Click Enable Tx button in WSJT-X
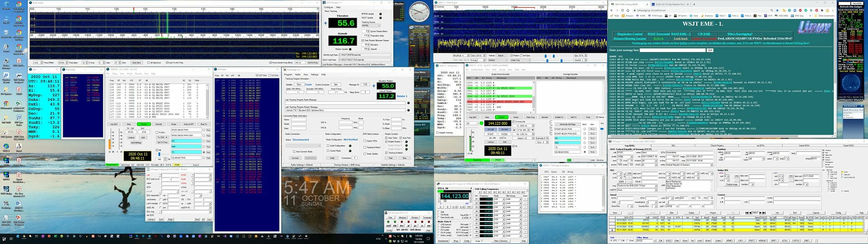The height and width of the screenshot is (244, 868). [559, 117]
